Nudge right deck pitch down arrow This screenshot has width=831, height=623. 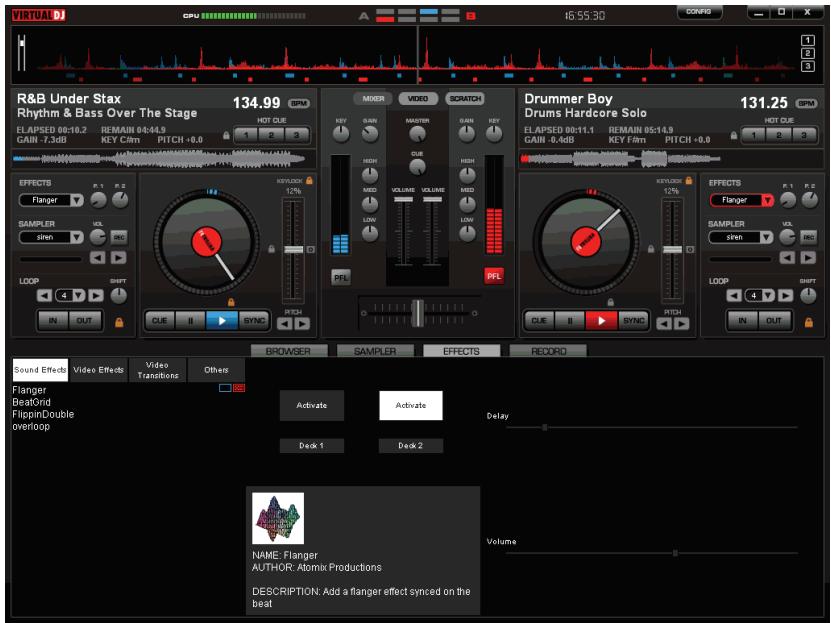(x=664, y=324)
